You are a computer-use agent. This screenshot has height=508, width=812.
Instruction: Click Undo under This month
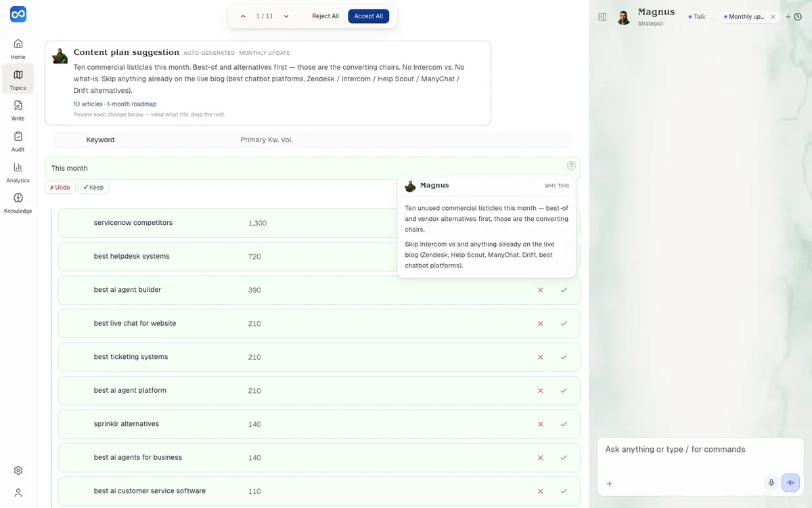click(60, 188)
